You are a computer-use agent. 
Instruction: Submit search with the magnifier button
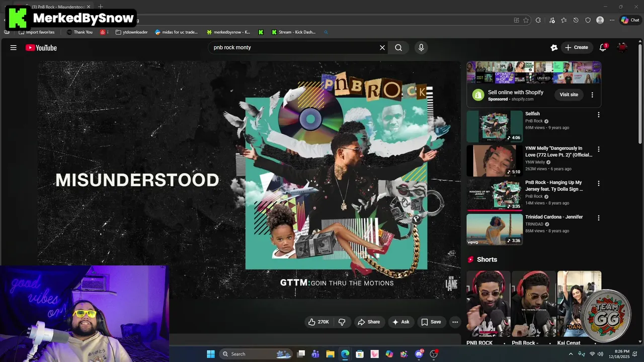point(398,48)
